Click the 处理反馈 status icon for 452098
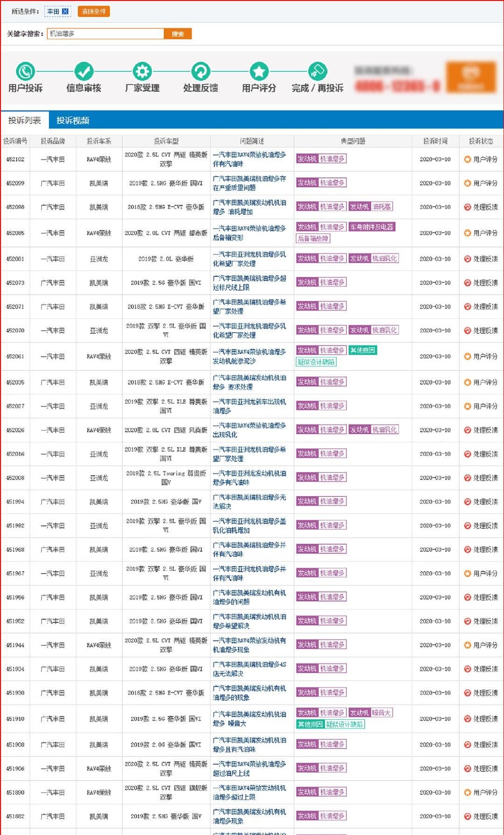504x835 pixels. [467, 207]
